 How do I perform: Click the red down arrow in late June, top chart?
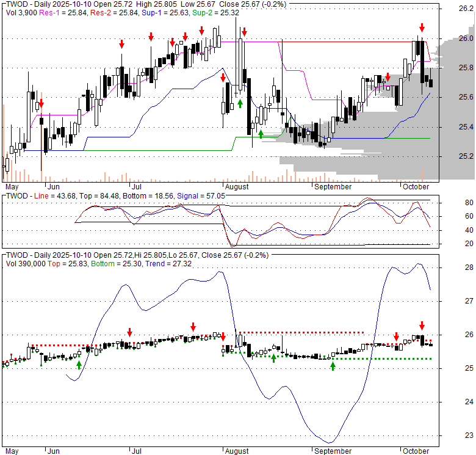pos(121,44)
